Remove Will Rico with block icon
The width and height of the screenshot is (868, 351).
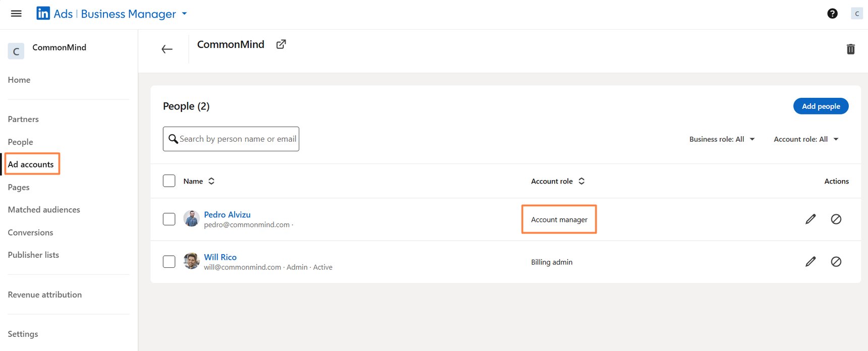[x=836, y=261]
